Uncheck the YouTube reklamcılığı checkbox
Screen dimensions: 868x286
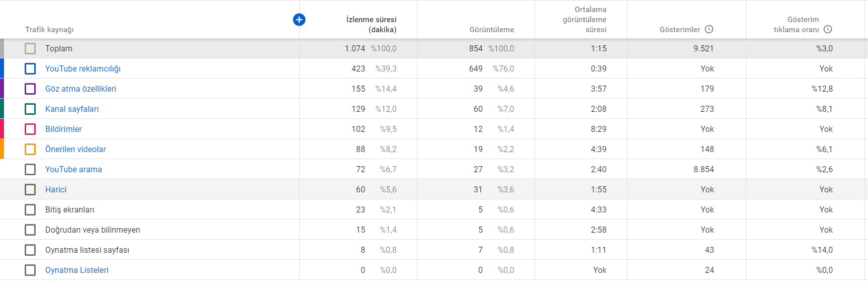click(x=30, y=68)
